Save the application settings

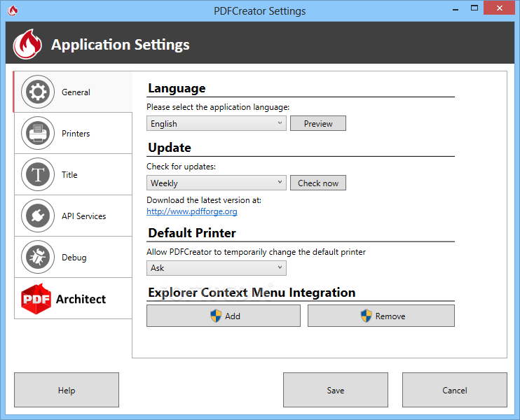pos(336,390)
